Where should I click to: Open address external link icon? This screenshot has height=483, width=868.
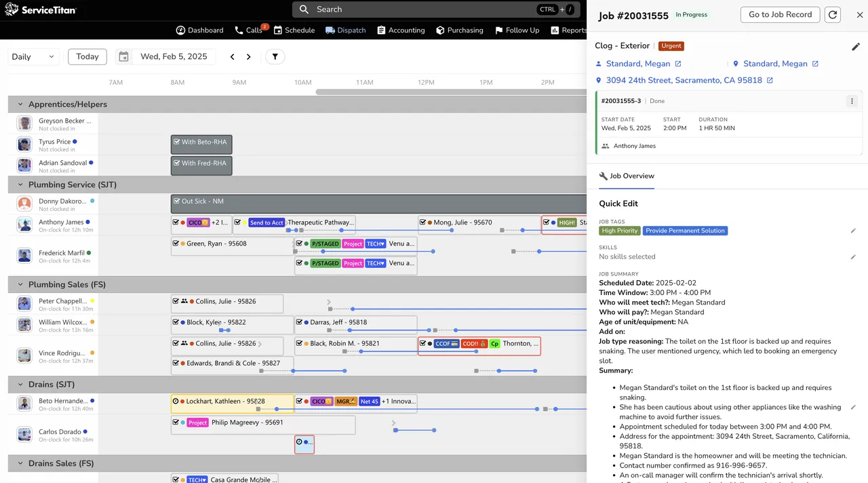[x=770, y=80]
